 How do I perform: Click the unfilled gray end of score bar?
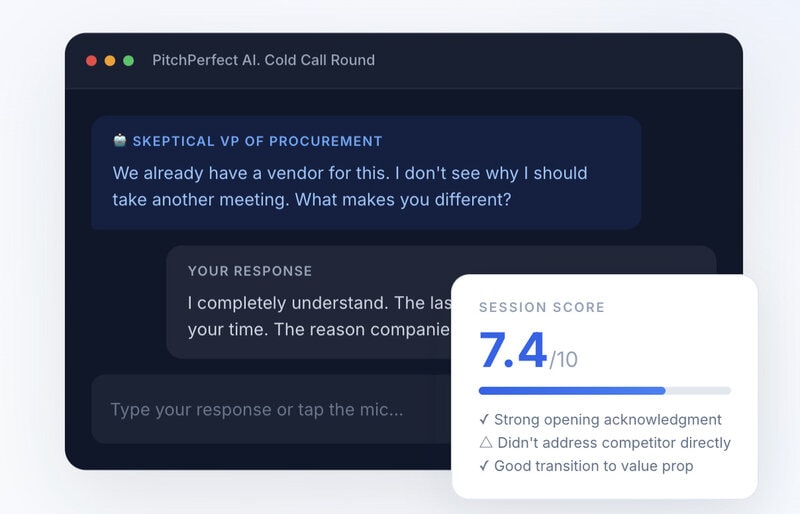[698, 391]
